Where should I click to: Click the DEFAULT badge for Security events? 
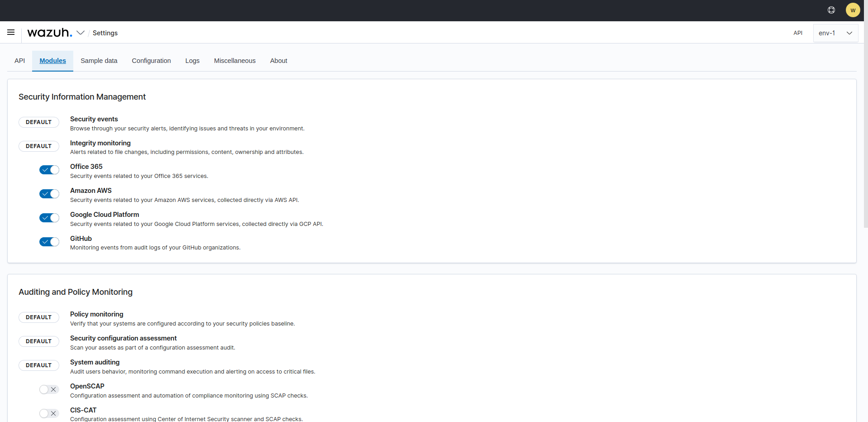[39, 122]
